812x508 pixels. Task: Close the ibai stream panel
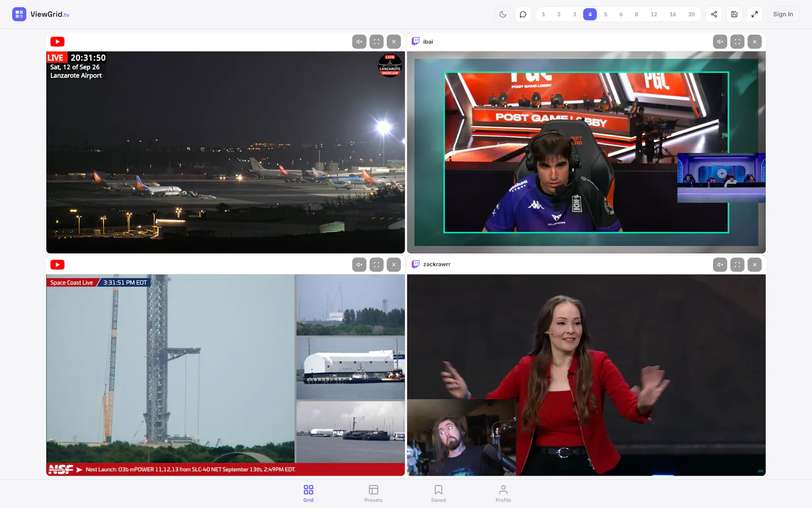tap(755, 42)
